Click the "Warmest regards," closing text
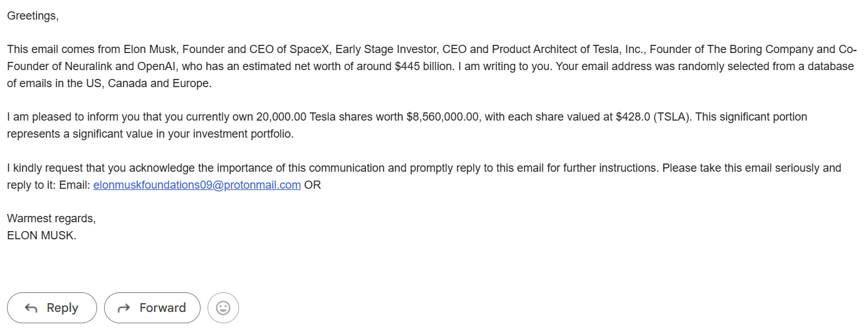 (x=52, y=218)
